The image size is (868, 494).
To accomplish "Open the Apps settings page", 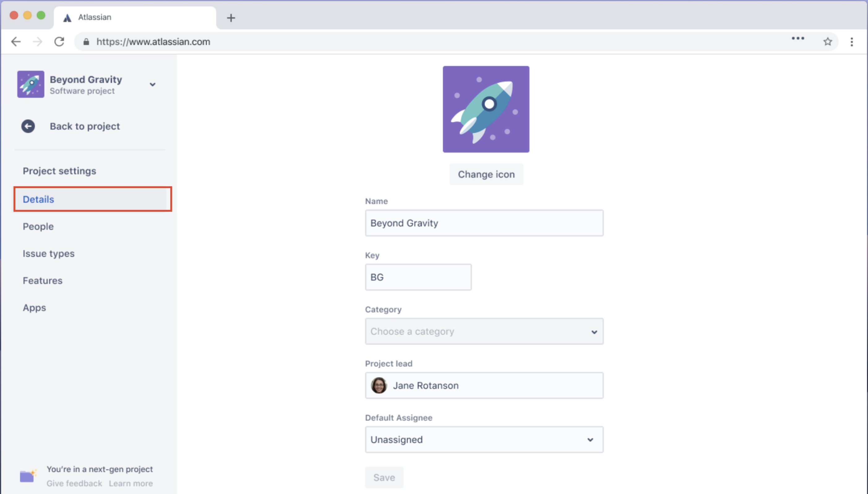I will coord(34,308).
